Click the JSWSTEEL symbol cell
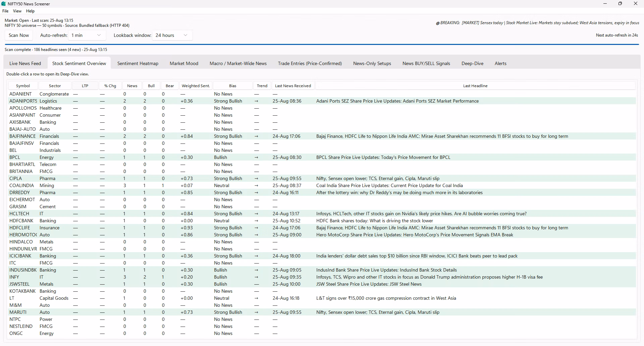Screen dimensions: 644x346 (19, 284)
